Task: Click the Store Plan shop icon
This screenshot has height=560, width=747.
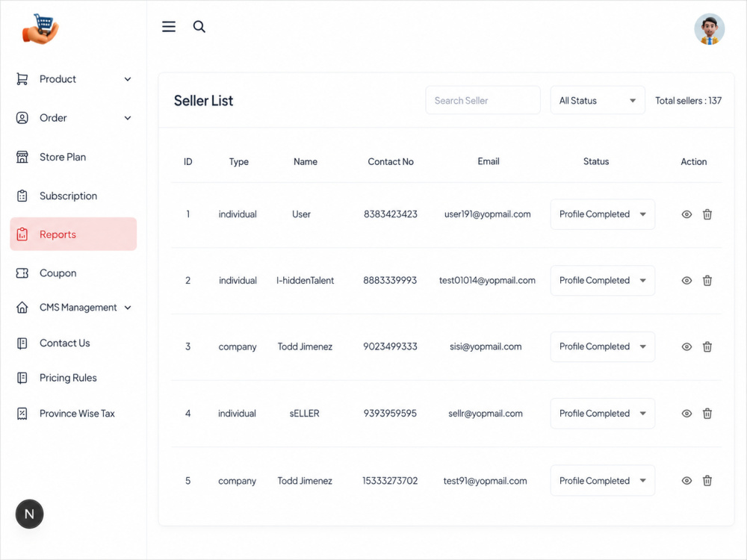Action: 22,157
